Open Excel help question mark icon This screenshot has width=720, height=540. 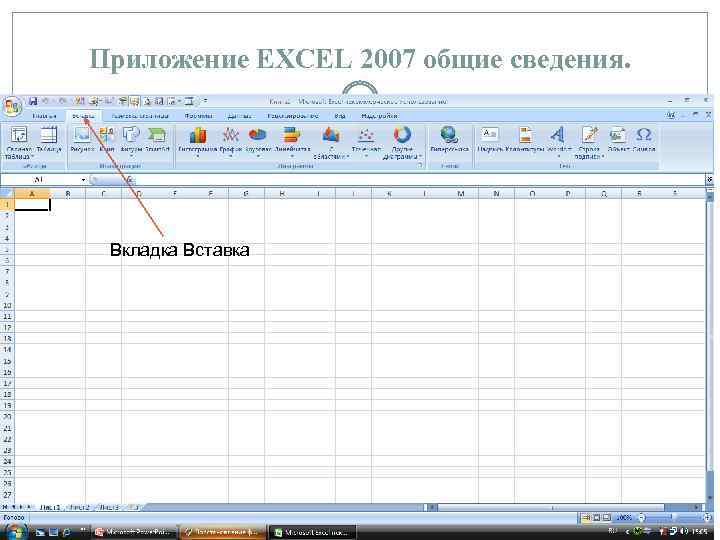671,116
